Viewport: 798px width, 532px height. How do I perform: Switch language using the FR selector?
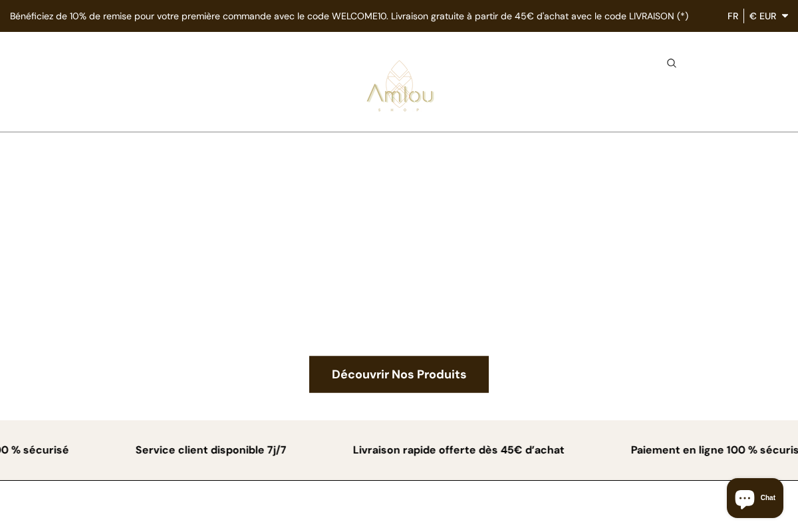tap(733, 16)
